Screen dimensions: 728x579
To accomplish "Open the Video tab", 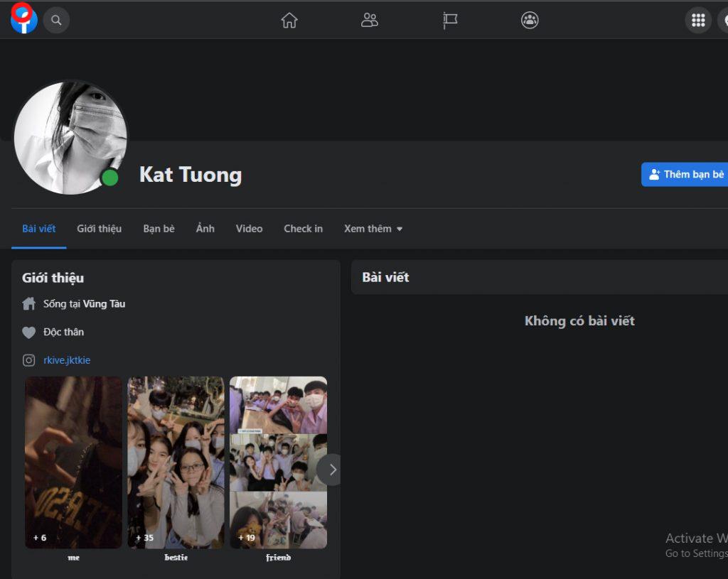I will [249, 229].
